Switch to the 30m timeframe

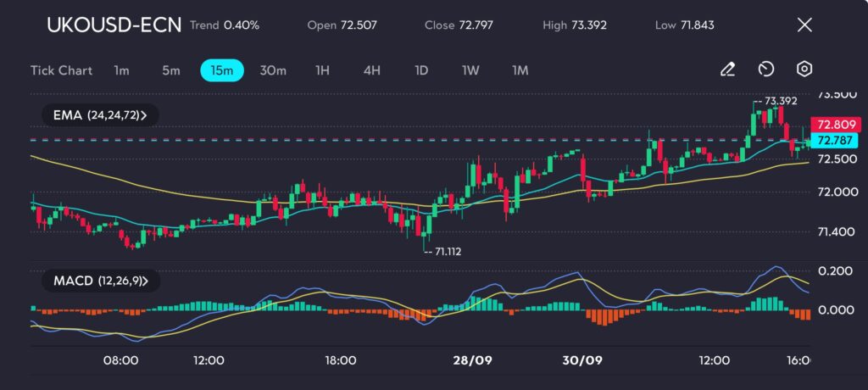coord(272,70)
